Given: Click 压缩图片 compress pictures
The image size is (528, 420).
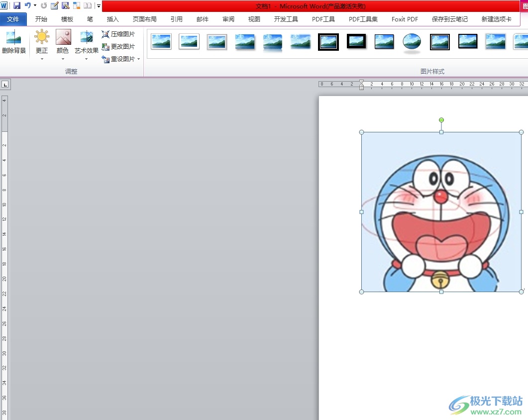Looking at the screenshot, I should (x=118, y=34).
